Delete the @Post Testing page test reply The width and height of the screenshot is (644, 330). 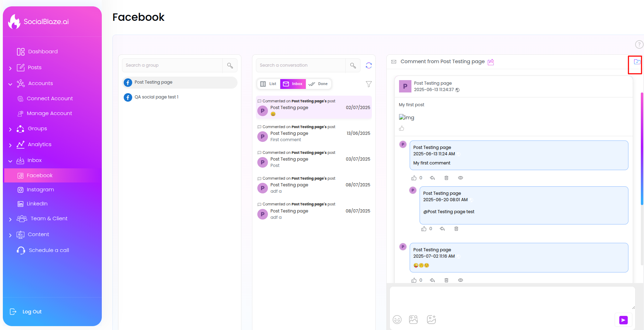456,229
